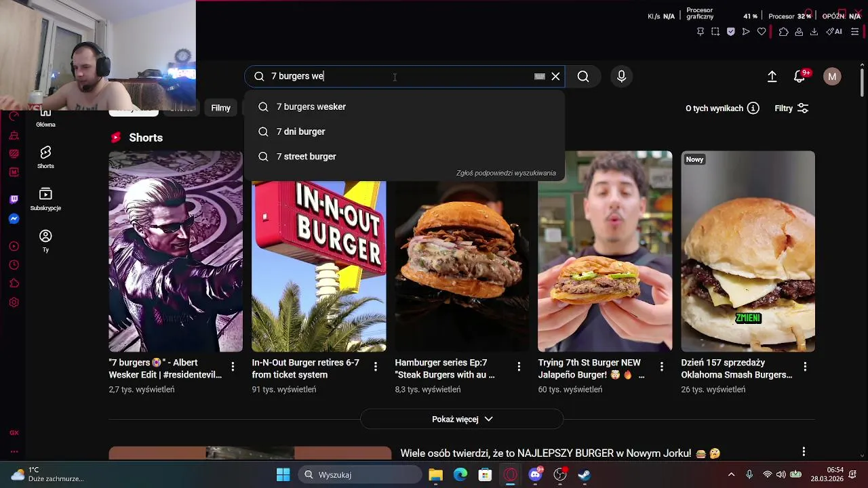The image size is (868, 488).
Task: Open Opera easy setup sliders icon
Action: (854, 32)
